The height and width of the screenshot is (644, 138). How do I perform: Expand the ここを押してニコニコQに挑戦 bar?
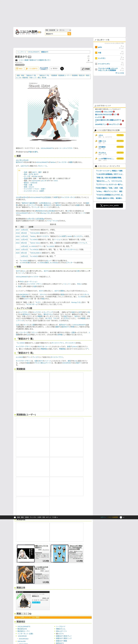point(53,617)
